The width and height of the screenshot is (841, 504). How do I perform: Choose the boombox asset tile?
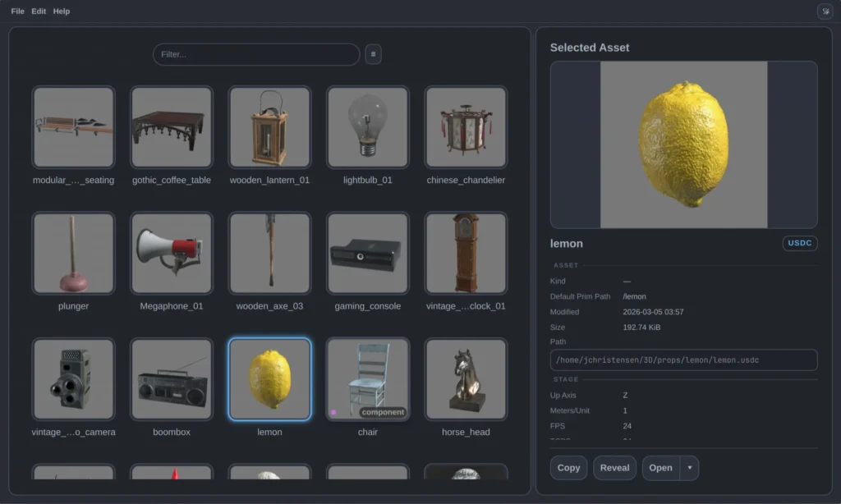[172, 379]
